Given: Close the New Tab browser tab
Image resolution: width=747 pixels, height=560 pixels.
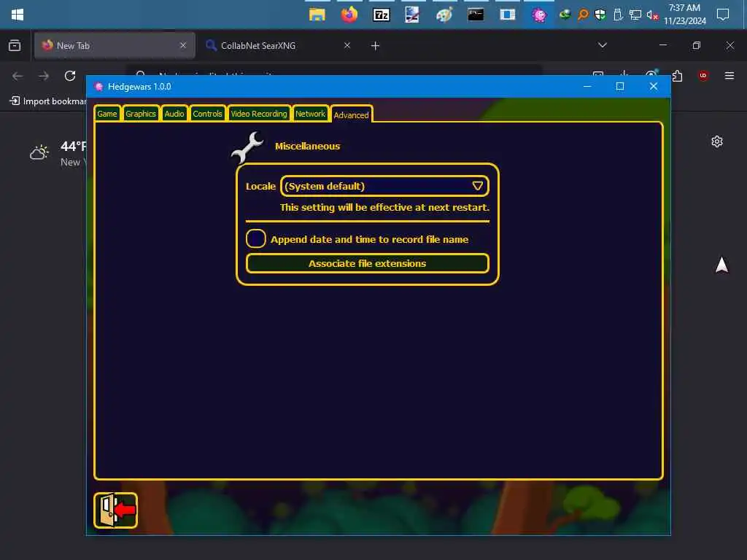Looking at the screenshot, I should pos(183,45).
